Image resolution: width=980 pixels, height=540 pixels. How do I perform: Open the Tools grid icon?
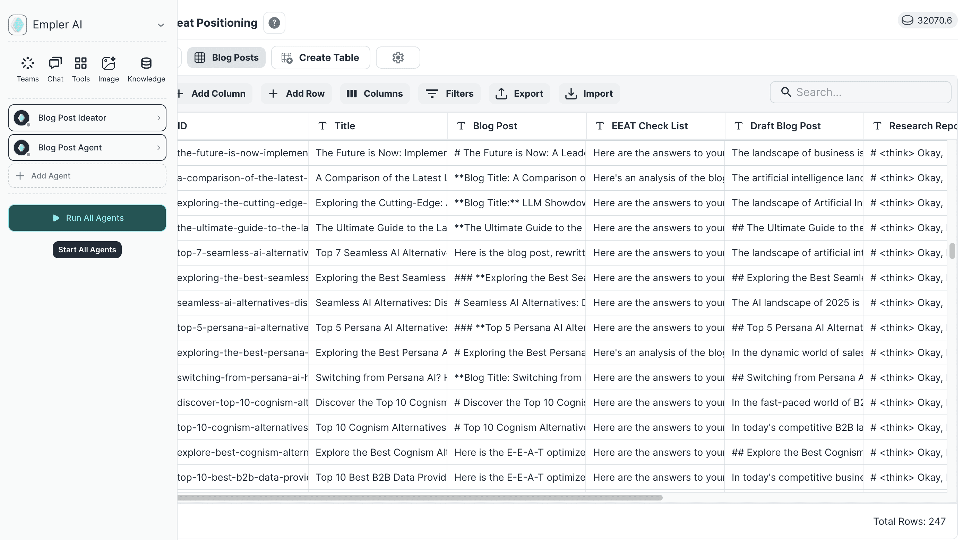(81, 63)
